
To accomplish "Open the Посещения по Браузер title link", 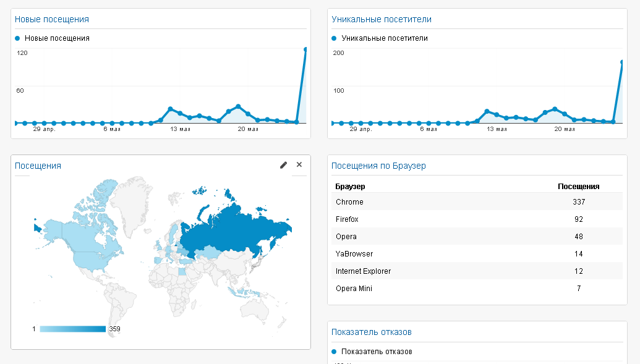I will coord(378,166).
